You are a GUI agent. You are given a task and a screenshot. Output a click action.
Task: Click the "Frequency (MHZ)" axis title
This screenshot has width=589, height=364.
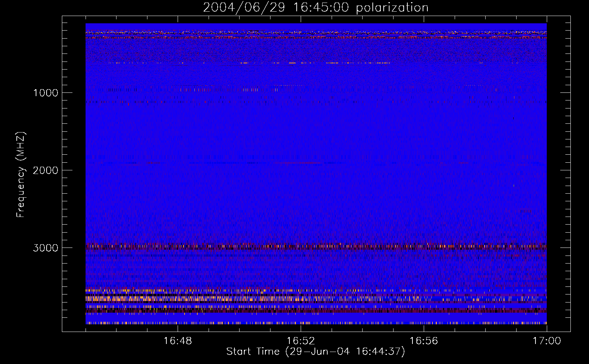click(x=21, y=174)
